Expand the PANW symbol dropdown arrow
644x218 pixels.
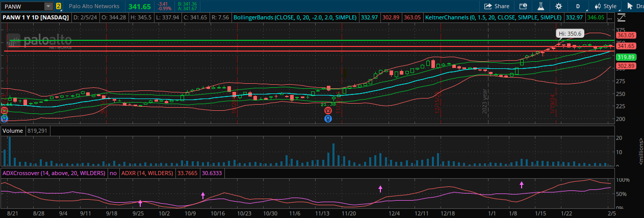[48, 6]
